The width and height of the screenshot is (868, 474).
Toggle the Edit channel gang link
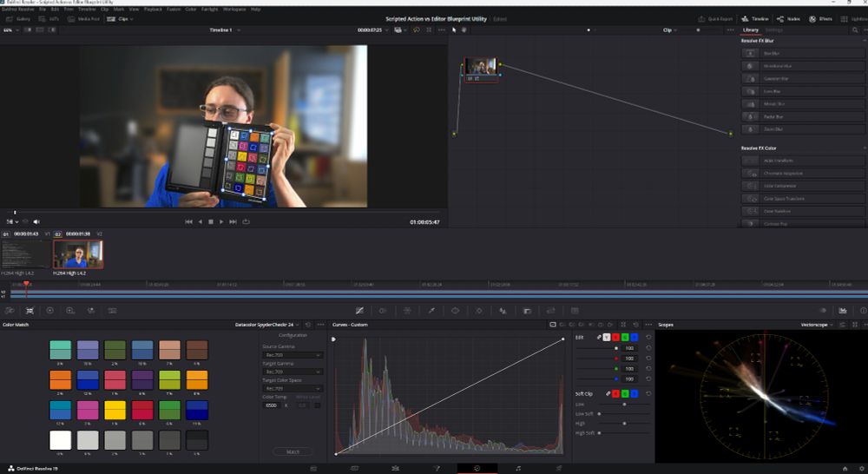[598, 337]
